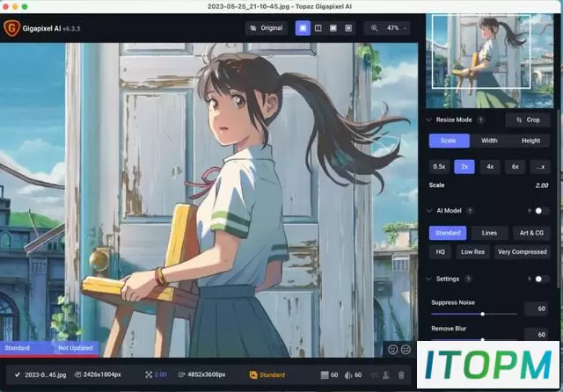Screen dimensions: 563x392
Task: Click the Crop button
Action: coord(528,120)
